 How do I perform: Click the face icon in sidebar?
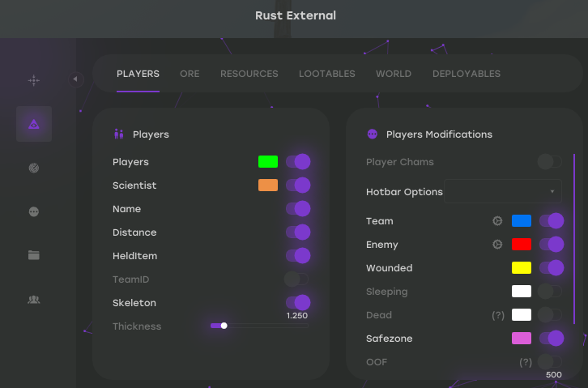33,211
